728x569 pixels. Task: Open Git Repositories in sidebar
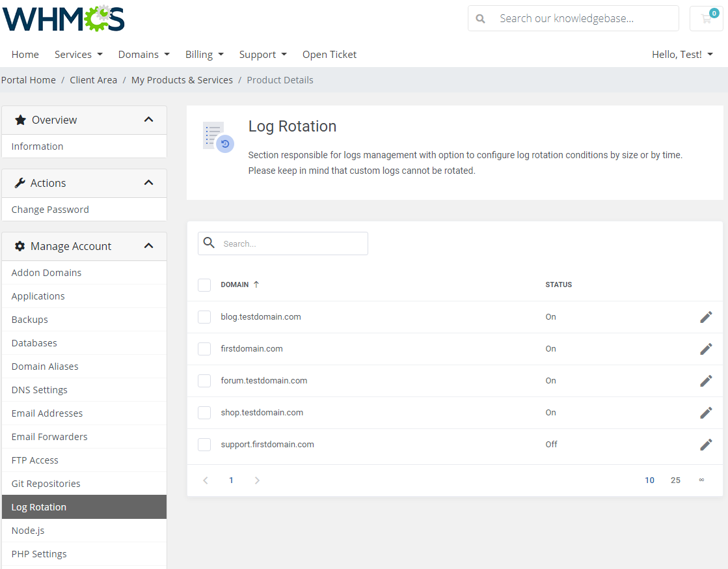coord(84,484)
